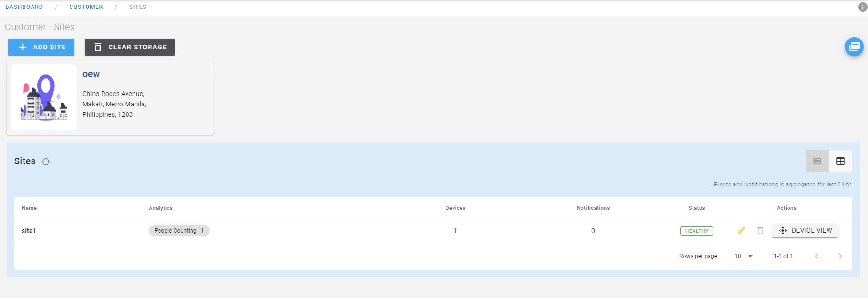Click the refresh icon next to Sites

click(46, 161)
